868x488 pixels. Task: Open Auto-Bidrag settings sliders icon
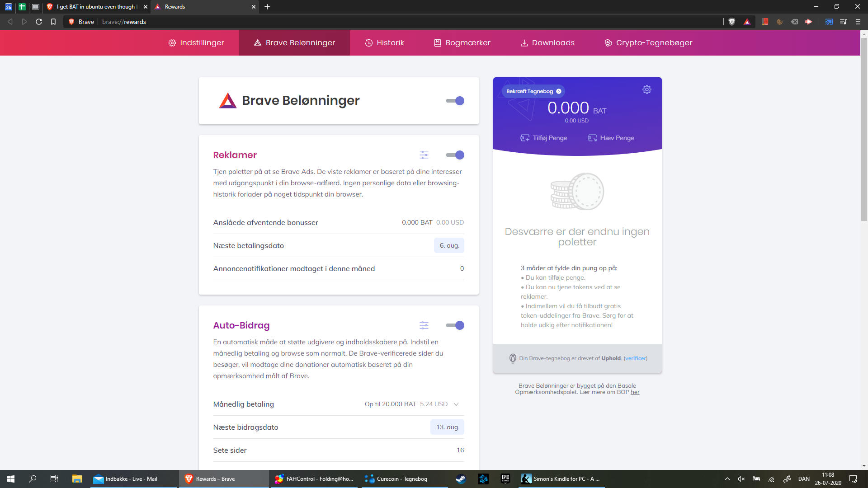424,325
